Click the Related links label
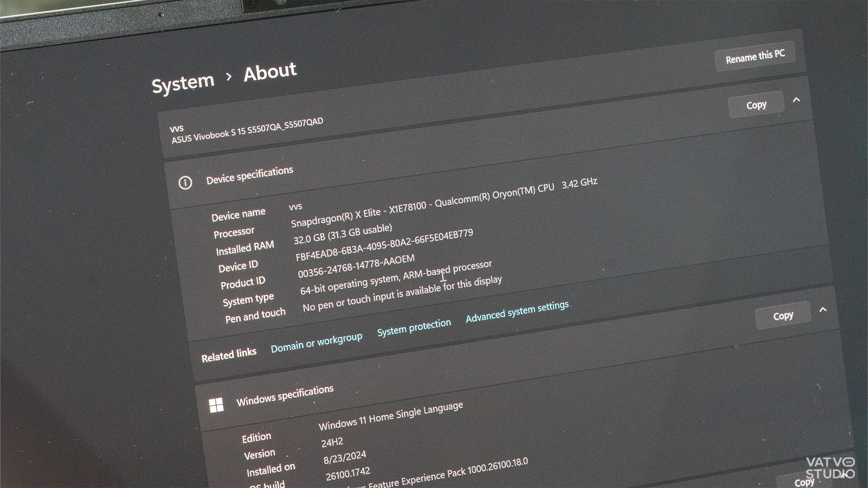868x488 pixels. (229, 355)
